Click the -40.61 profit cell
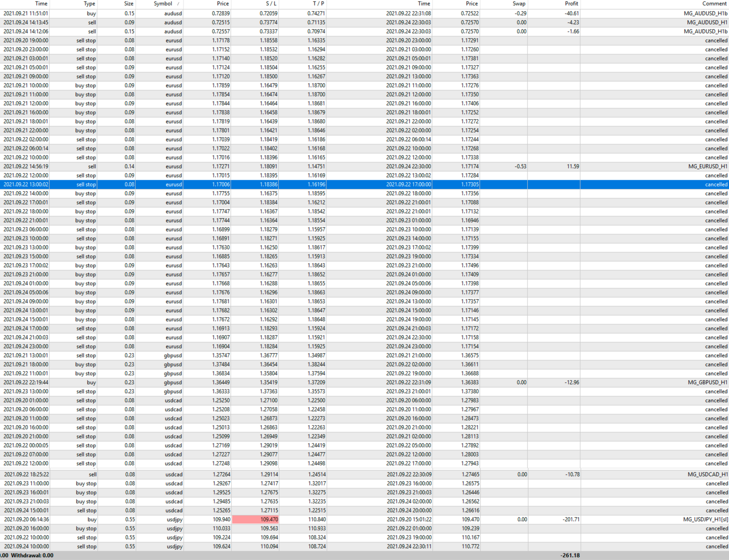The height and width of the screenshot is (560, 729). click(x=571, y=13)
